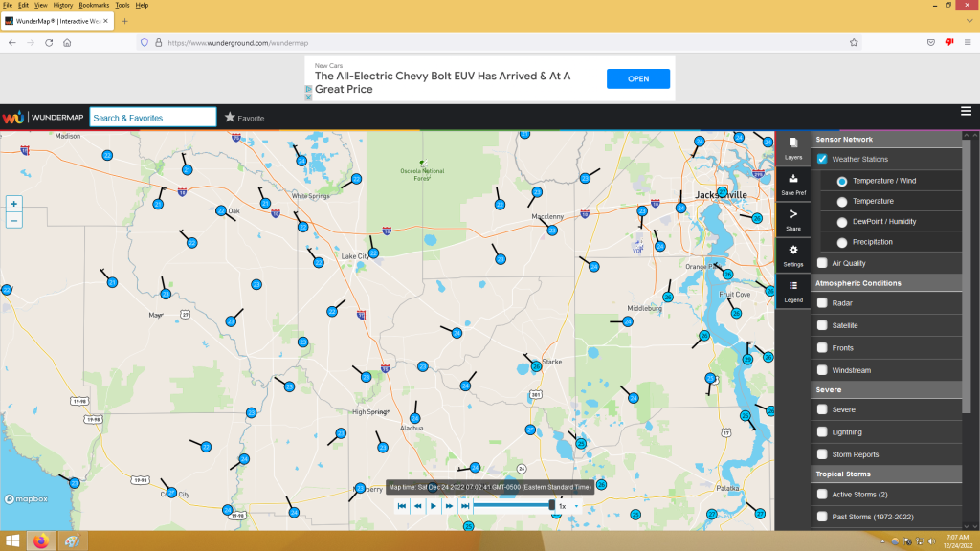Enable the Radar layer checkbox
The width and height of the screenshot is (980, 551).
(822, 303)
